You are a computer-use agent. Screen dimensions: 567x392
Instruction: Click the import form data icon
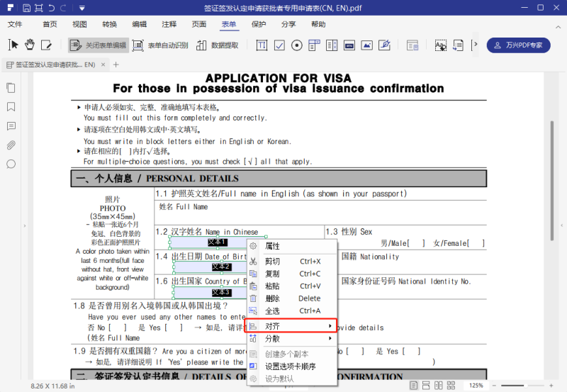(x=458, y=45)
